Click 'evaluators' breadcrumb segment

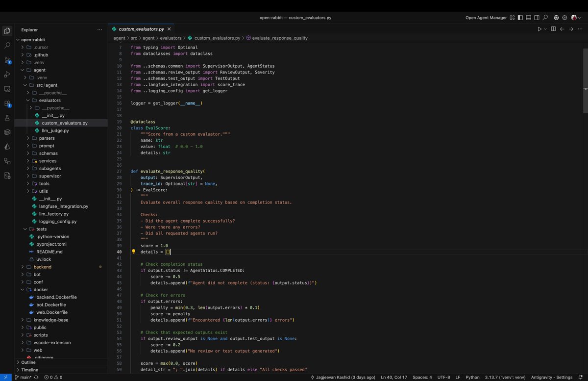[170, 38]
